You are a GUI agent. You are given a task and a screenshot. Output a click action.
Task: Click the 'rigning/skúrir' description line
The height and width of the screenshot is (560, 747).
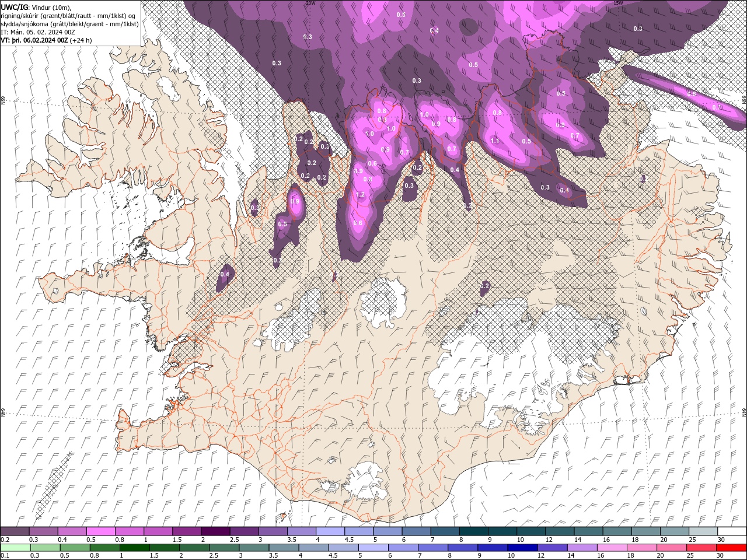pos(69,15)
